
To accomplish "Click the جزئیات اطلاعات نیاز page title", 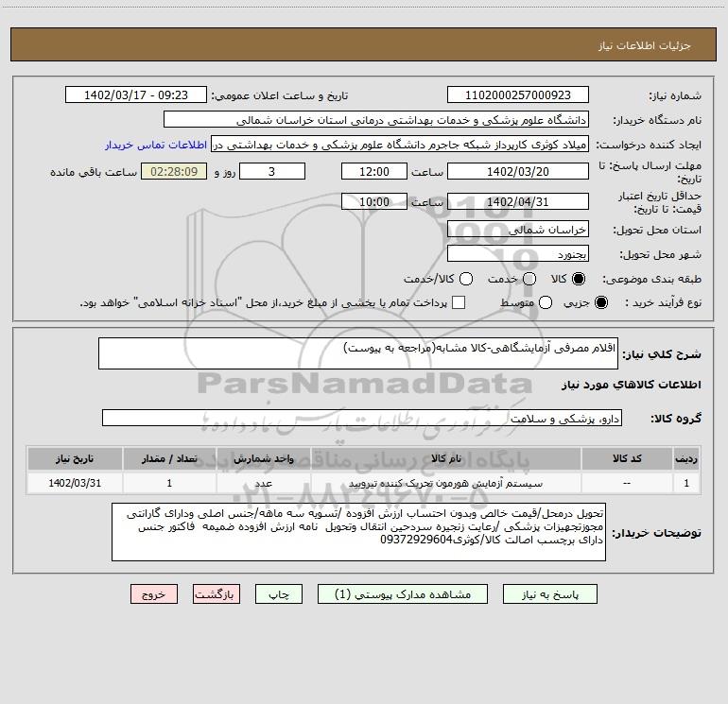I will coord(644,45).
